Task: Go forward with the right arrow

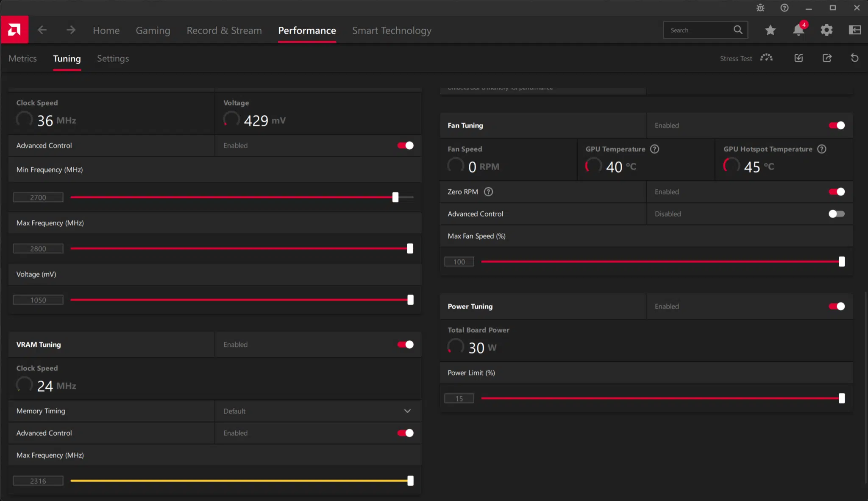Action: (71, 30)
